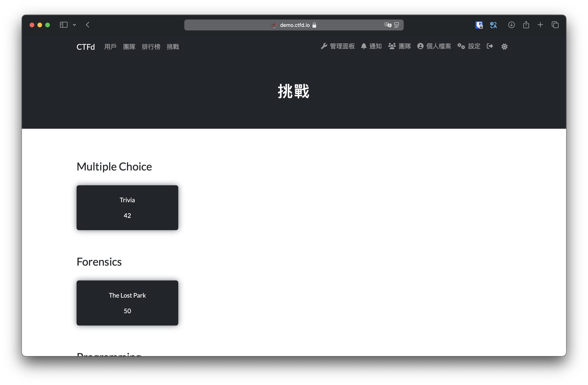Screen dimensions: 588x385
Task: Toggle the browser sidebar
Action: (64, 25)
